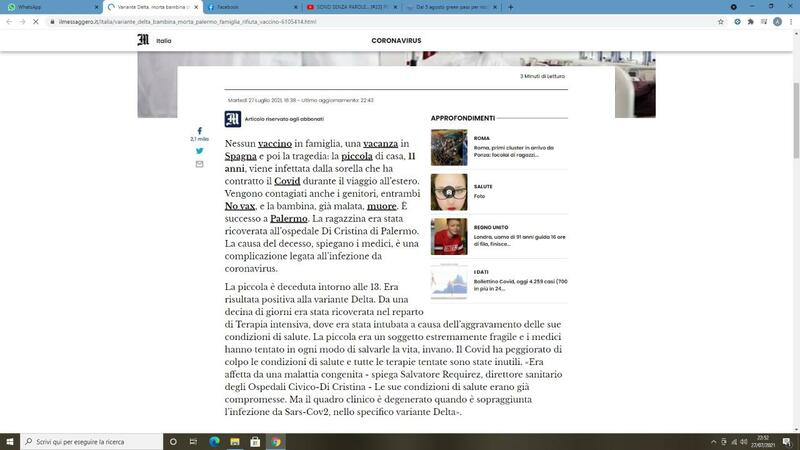Bookmark this page with star icon
Screen dimensions: 800x450
(x=720, y=22)
